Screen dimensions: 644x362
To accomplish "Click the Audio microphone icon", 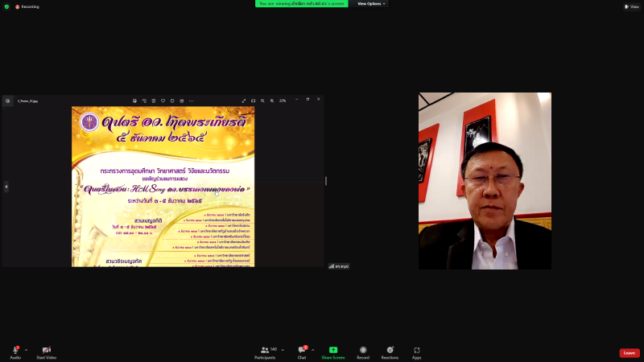I will pyautogui.click(x=15, y=351).
